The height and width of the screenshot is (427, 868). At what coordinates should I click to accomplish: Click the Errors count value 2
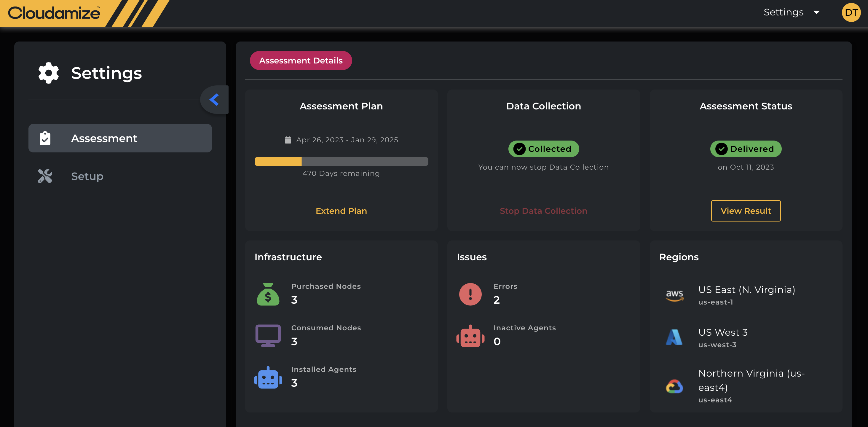click(496, 300)
